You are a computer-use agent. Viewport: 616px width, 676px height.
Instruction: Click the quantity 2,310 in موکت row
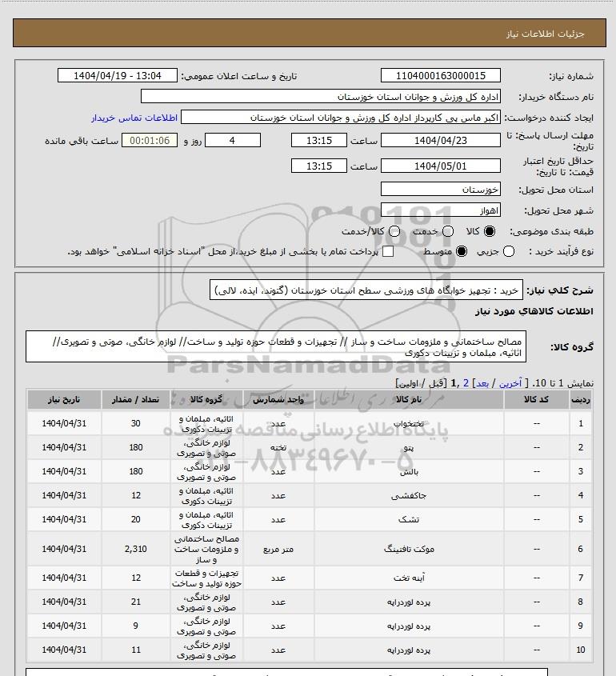136,549
